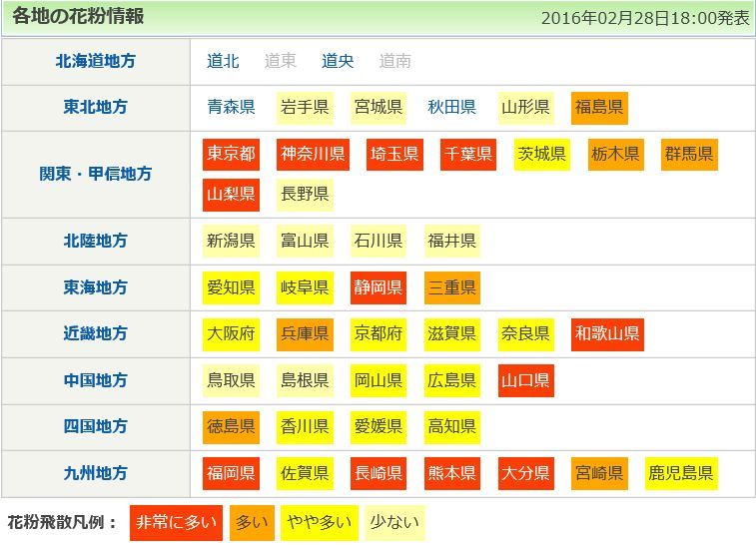The height and width of the screenshot is (545, 756).
Task: Select 徳島県 in Shikoku region
Action: click(231, 427)
